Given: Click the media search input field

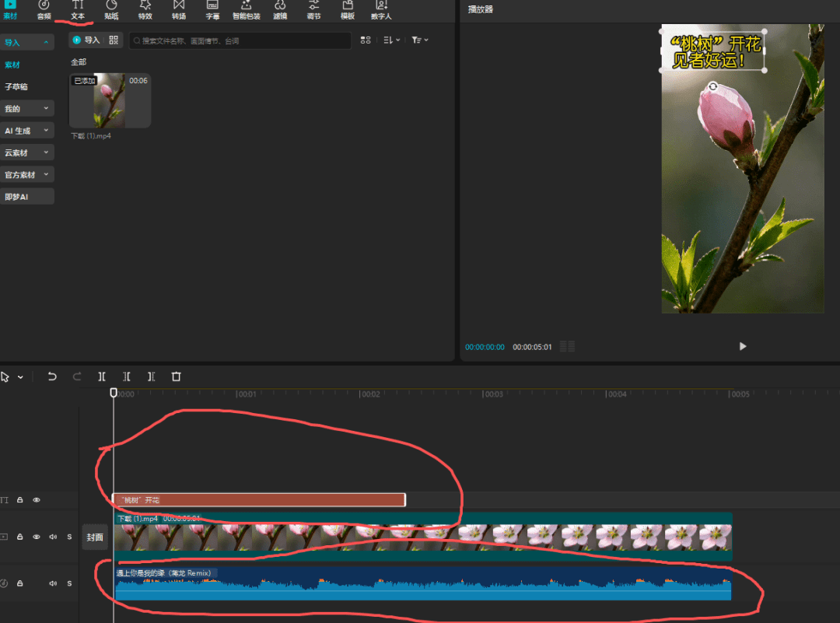Looking at the screenshot, I should click(241, 40).
